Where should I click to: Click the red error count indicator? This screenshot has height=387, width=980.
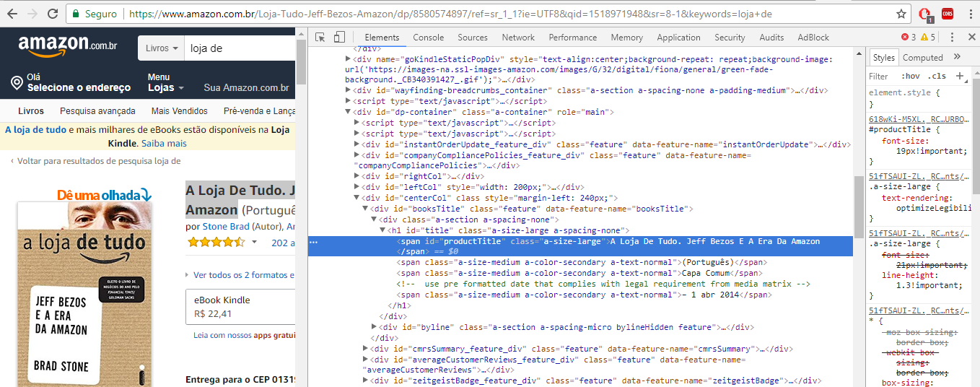tap(909, 38)
